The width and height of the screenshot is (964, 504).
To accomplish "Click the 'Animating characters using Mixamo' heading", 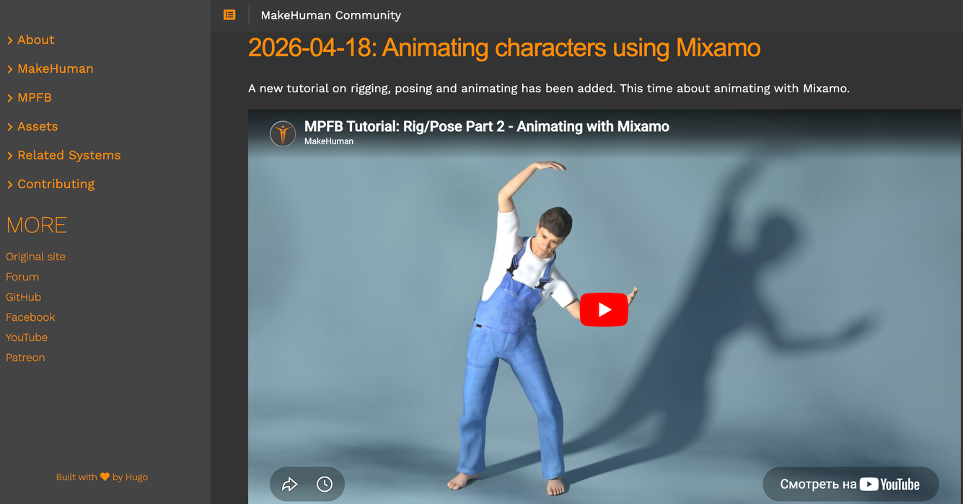I will 504,48.
